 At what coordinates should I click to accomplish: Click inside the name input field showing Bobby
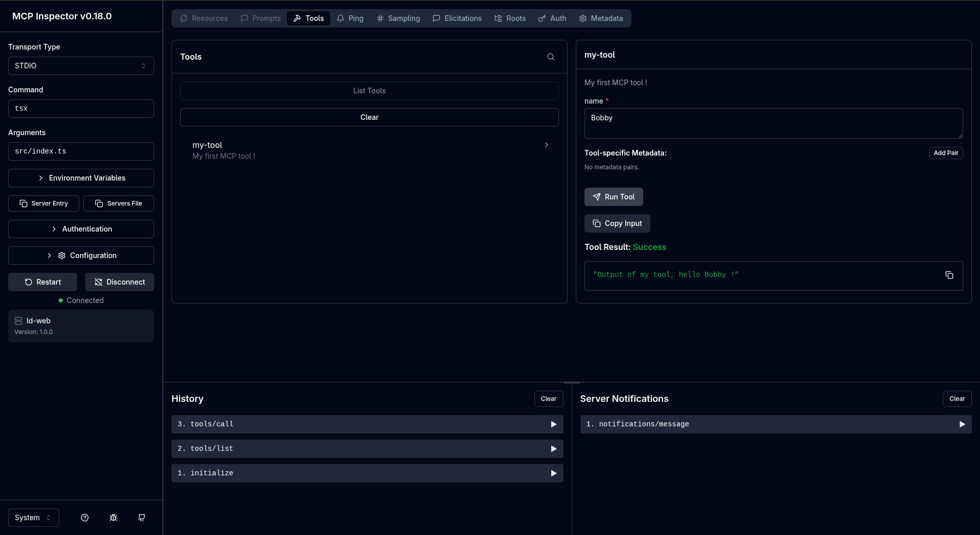[x=773, y=123]
